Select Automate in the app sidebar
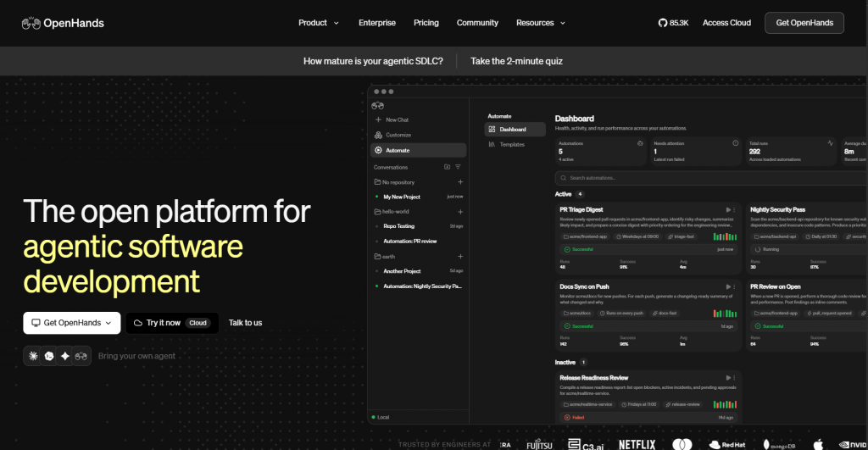This screenshot has height=450, width=868. pos(419,150)
